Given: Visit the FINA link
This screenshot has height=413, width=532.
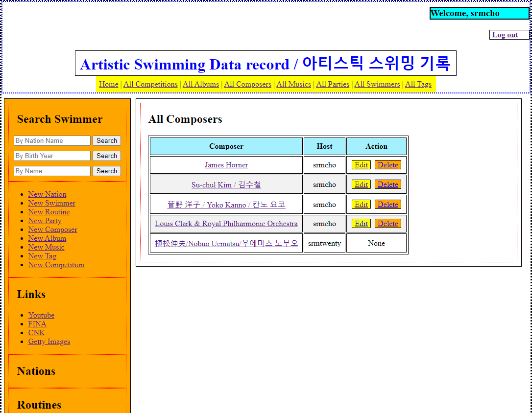Looking at the screenshot, I should click(x=37, y=324).
